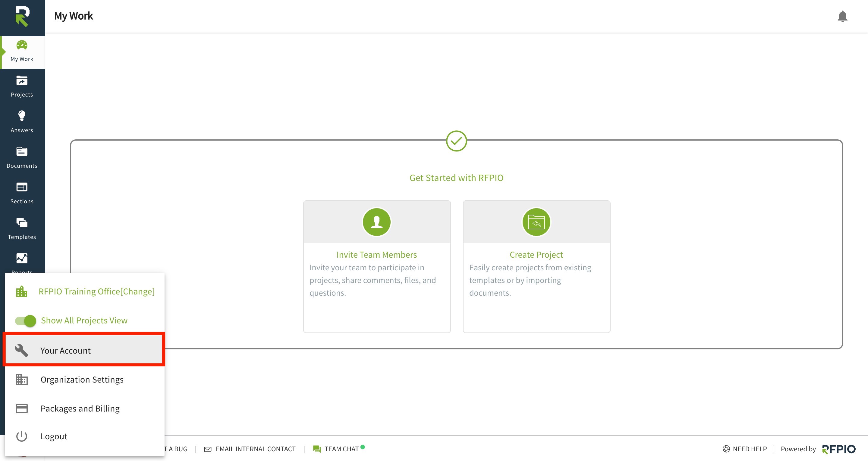Viewport: 868px width, 461px height.
Task: Click the Invite Team Members card description
Action: tap(373, 280)
